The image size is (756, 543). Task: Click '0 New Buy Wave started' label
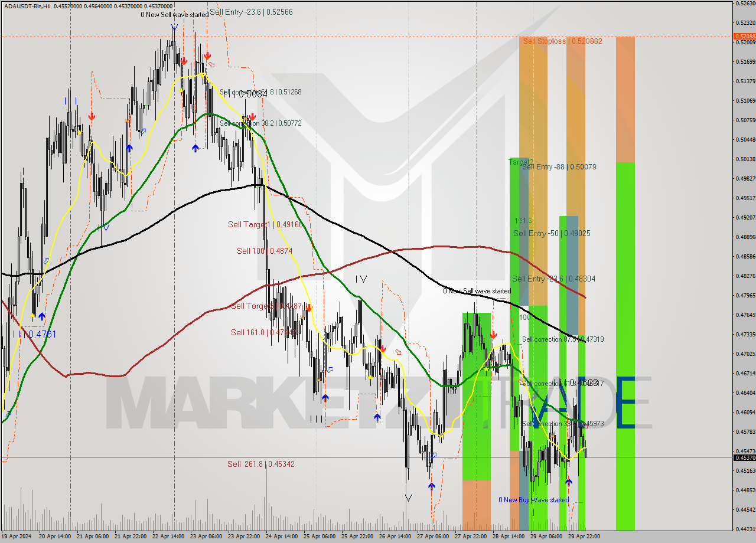pyautogui.click(x=533, y=500)
